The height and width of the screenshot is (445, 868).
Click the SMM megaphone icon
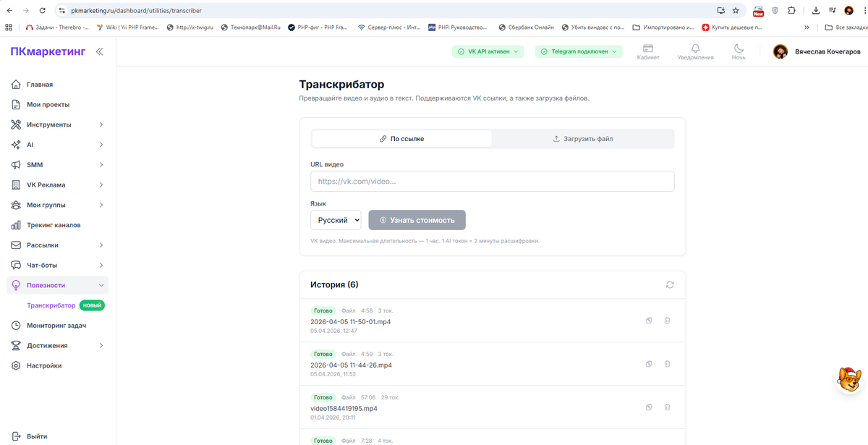[x=16, y=165]
